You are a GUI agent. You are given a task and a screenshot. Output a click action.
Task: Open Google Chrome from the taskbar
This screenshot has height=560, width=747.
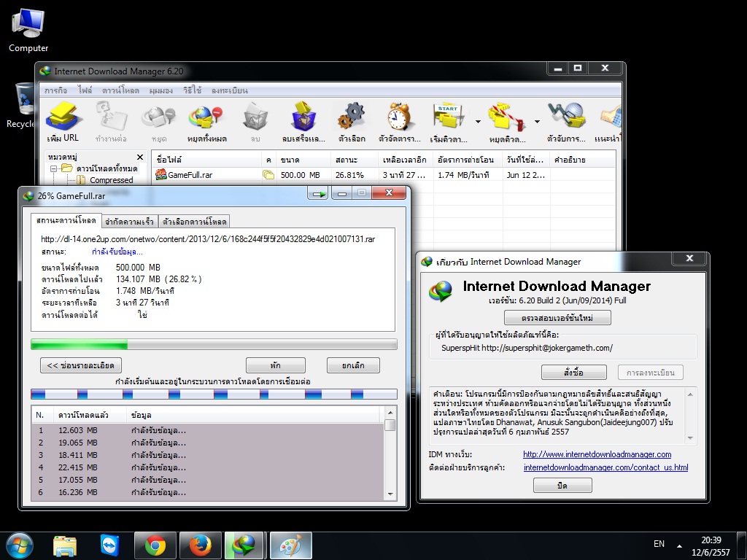coord(155,545)
